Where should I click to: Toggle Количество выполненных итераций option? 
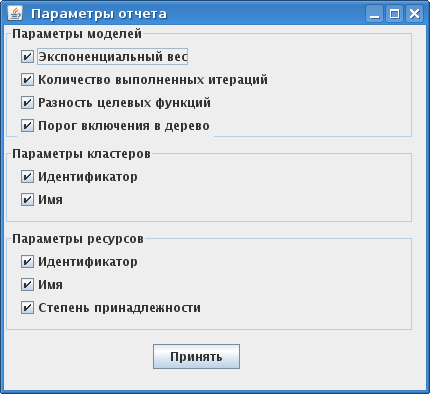coord(27,80)
